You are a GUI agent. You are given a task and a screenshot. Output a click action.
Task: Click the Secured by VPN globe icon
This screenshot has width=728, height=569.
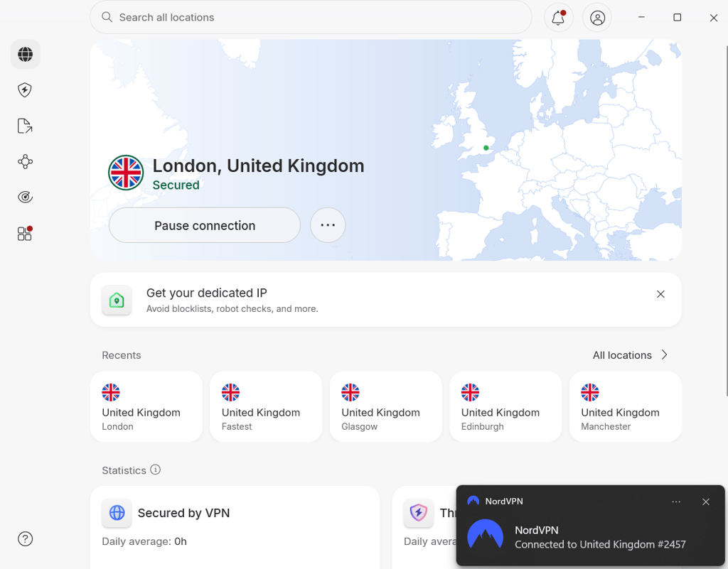[117, 513]
